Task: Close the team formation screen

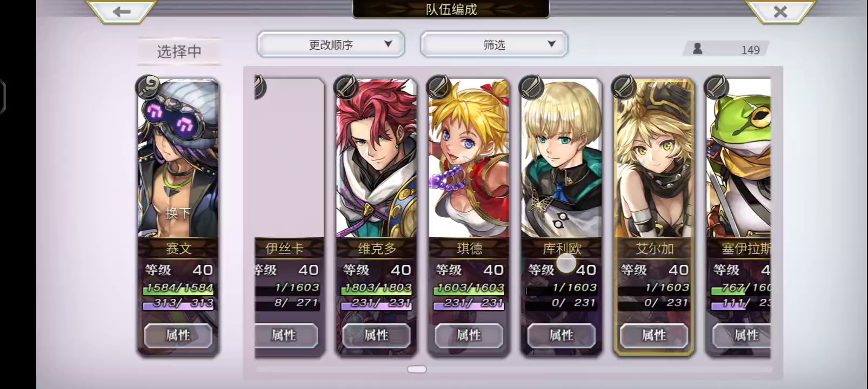Action: click(780, 11)
